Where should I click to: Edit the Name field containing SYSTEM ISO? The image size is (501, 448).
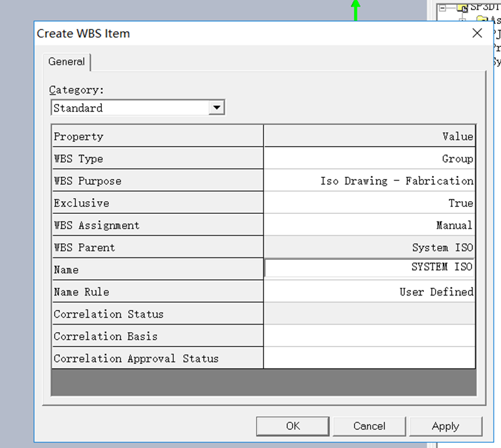pyautogui.click(x=370, y=268)
